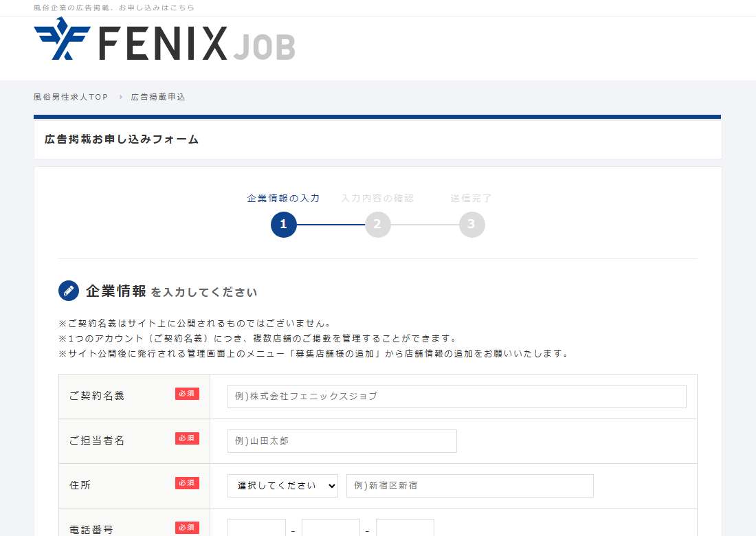Click the ご担当者名 row label

[97, 440]
